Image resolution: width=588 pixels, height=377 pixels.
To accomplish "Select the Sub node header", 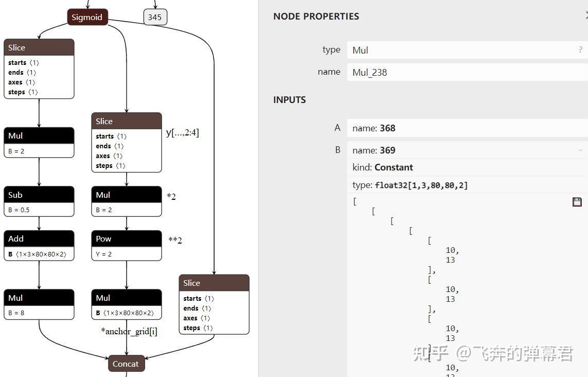I will point(39,195).
